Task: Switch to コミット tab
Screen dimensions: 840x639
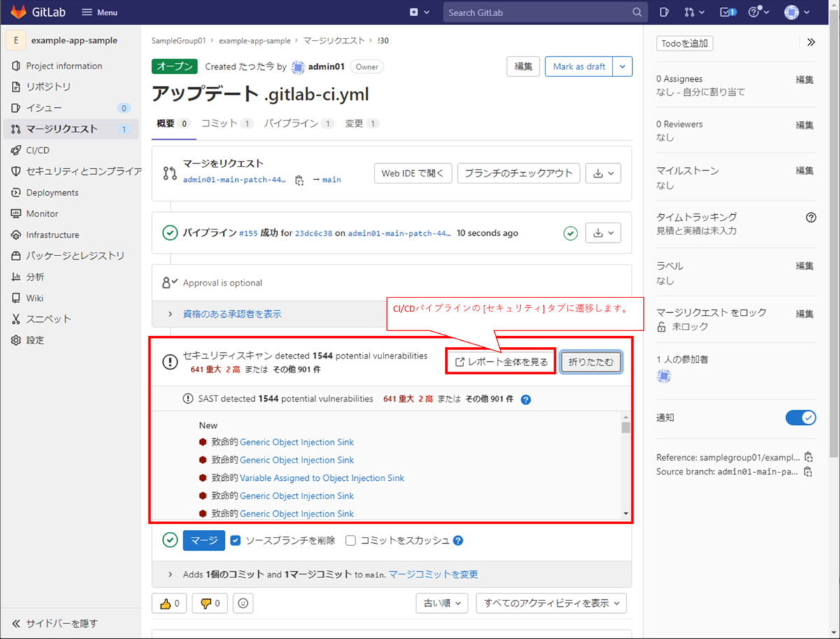Action: (227, 123)
